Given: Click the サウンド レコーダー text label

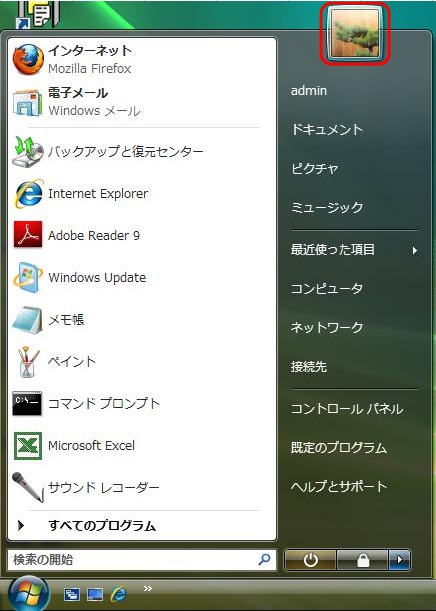Looking at the screenshot, I should (x=104, y=487).
